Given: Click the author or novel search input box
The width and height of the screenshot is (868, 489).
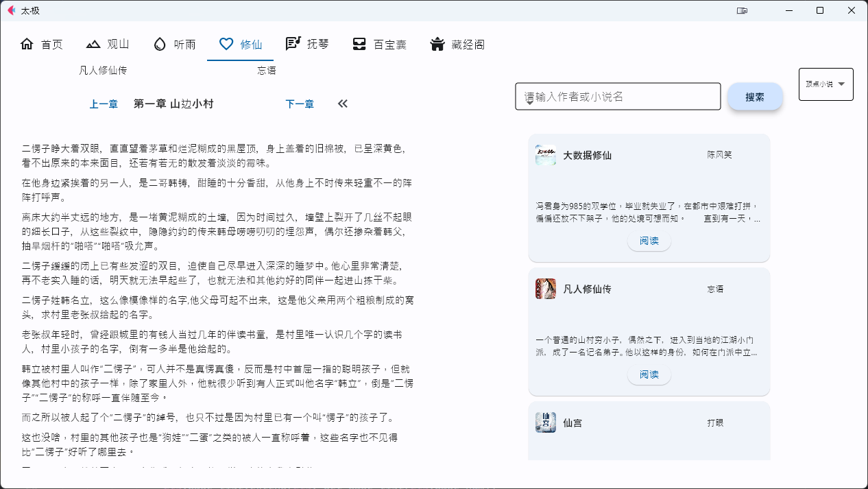Looking at the screenshot, I should point(617,96).
